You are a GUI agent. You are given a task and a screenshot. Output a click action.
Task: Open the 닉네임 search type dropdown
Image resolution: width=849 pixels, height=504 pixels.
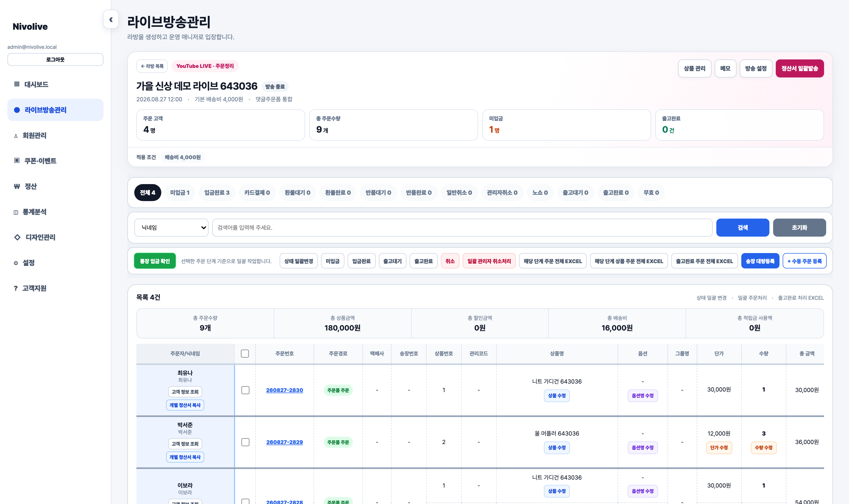click(x=171, y=228)
